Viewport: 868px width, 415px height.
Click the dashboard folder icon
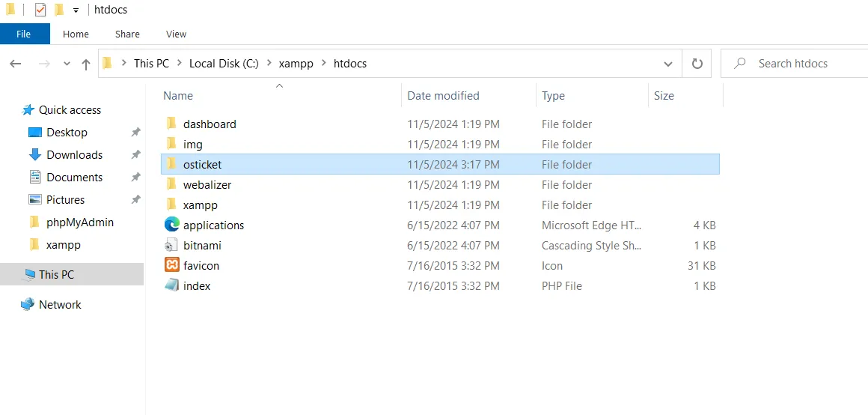click(171, 124)
